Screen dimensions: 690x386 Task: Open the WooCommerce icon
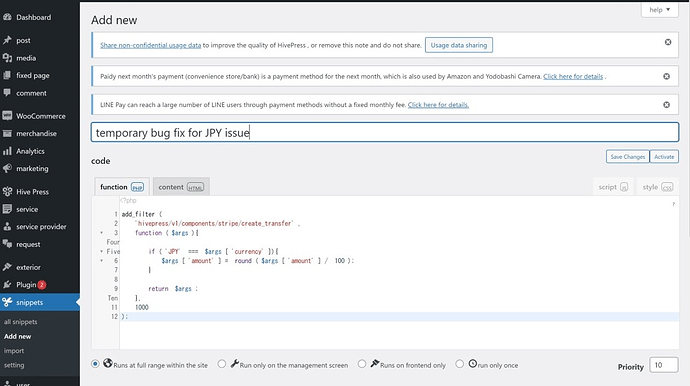tap(7, 116)
